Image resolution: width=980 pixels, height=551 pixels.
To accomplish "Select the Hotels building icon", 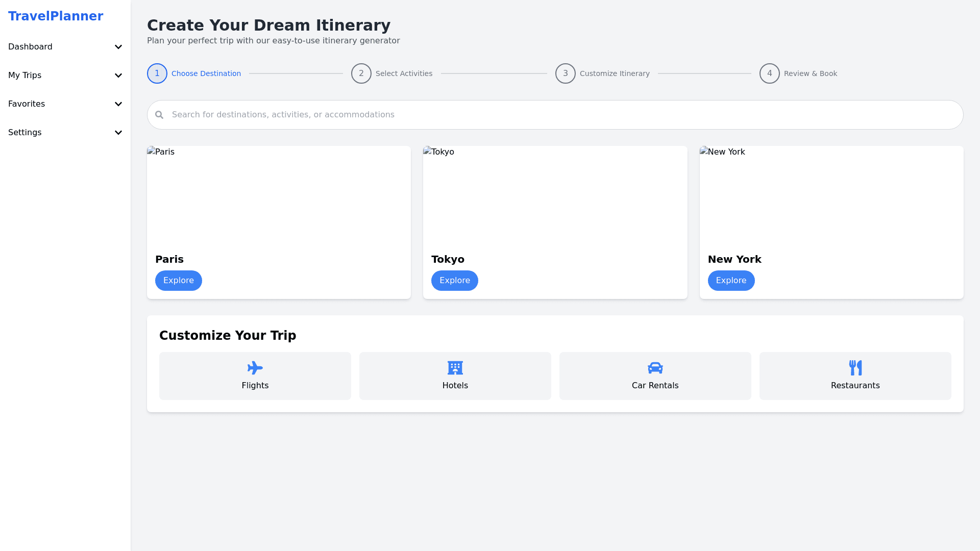I will 455,368.
